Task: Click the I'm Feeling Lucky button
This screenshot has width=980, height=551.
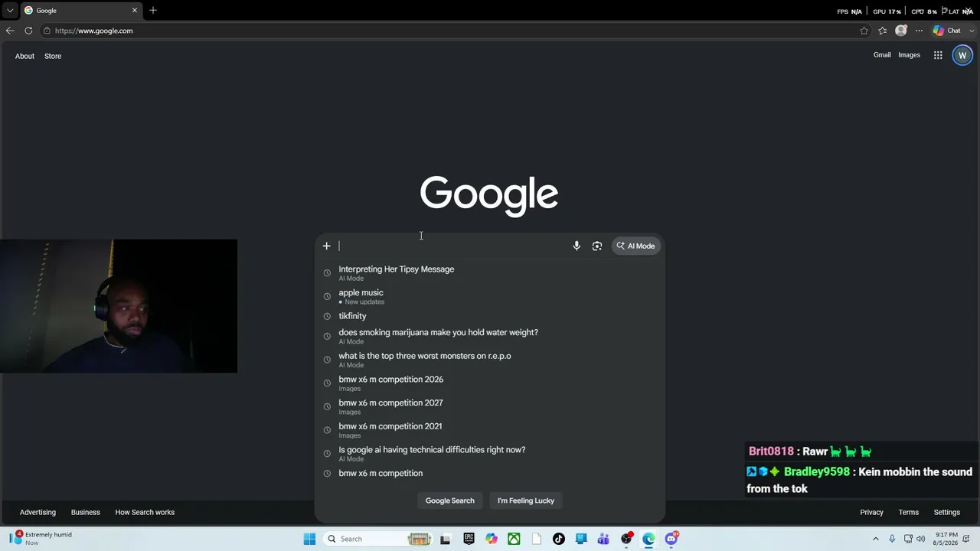Action: click(526, 500)
